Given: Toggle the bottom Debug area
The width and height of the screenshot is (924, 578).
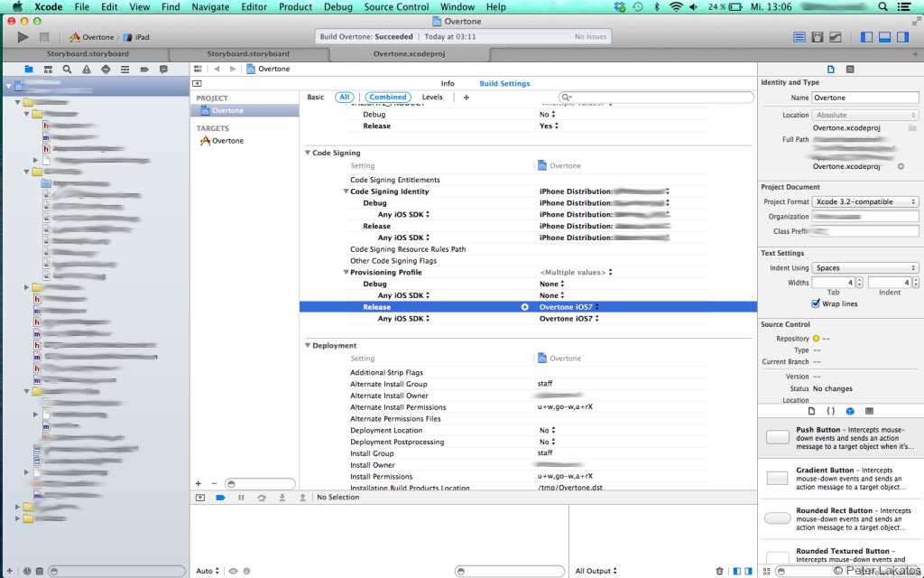Looking at the screenshot, I should (884, 37).
